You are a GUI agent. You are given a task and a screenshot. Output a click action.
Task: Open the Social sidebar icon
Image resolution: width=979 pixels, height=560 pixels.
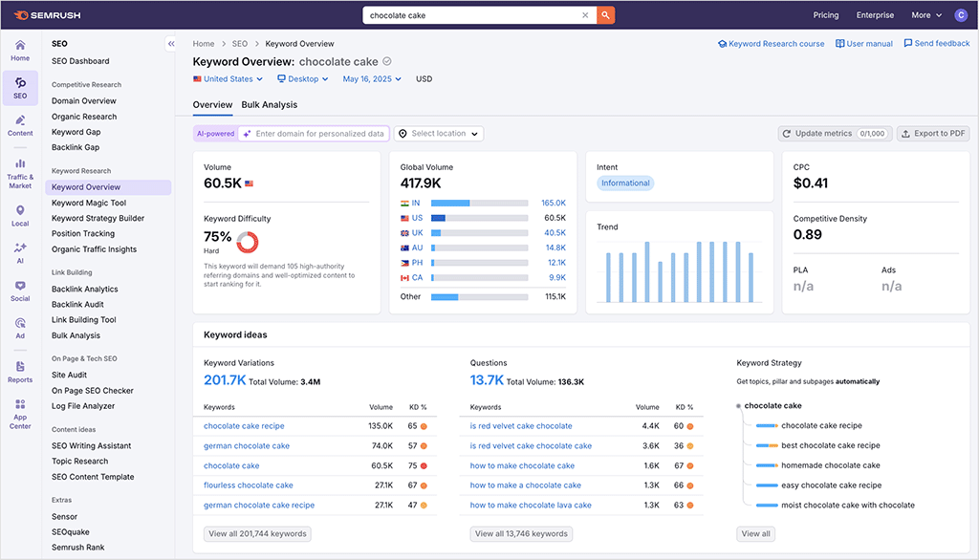pos(20,291)
